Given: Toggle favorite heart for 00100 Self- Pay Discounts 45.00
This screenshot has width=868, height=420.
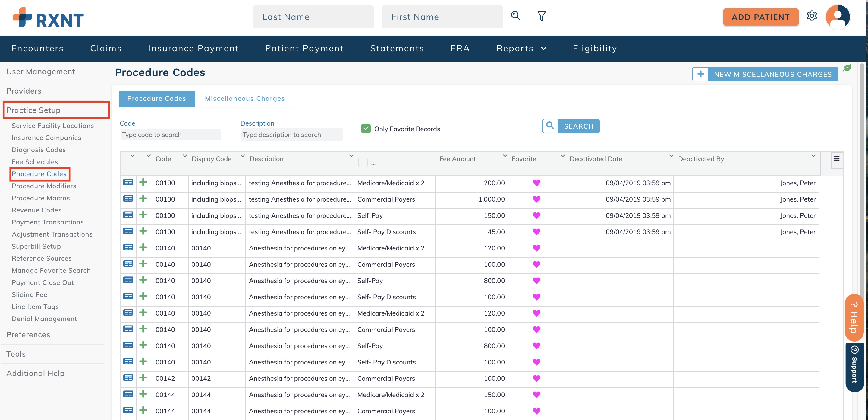Looking at the screenshot, I should click(x=536, y=232).
